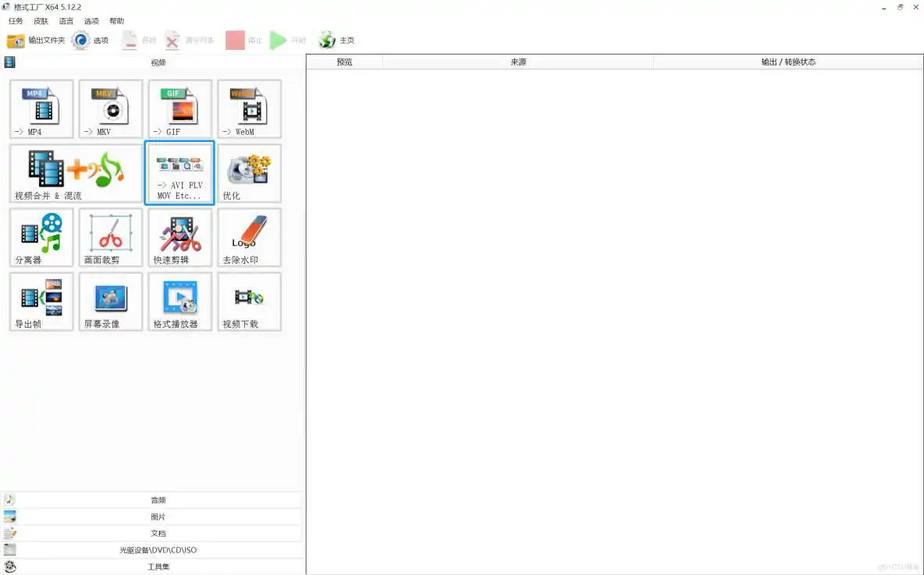
Task: Open 快速剪辑 quick clip tool
Action: coord(179,237)
